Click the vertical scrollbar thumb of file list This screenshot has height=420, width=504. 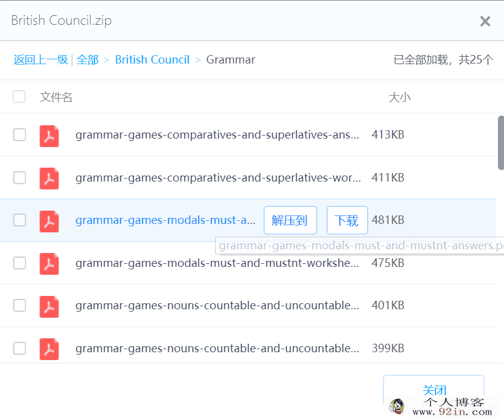point(501,143)
